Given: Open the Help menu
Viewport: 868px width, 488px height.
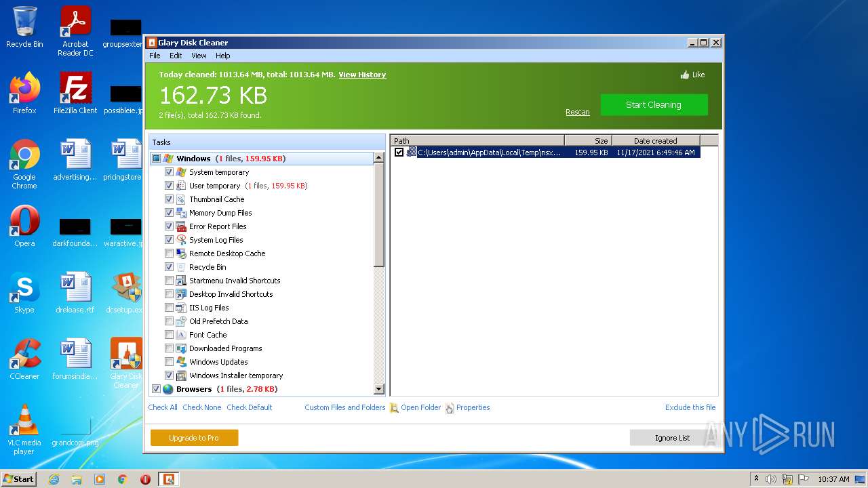Looking at the screenshot, I should click(223, 56).
